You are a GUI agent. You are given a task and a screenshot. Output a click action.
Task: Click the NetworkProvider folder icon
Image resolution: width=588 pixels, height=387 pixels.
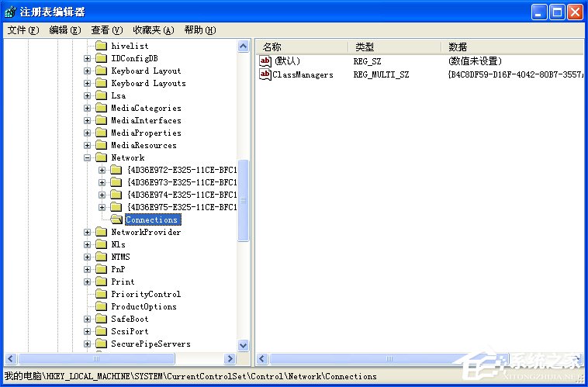[101, 232]
